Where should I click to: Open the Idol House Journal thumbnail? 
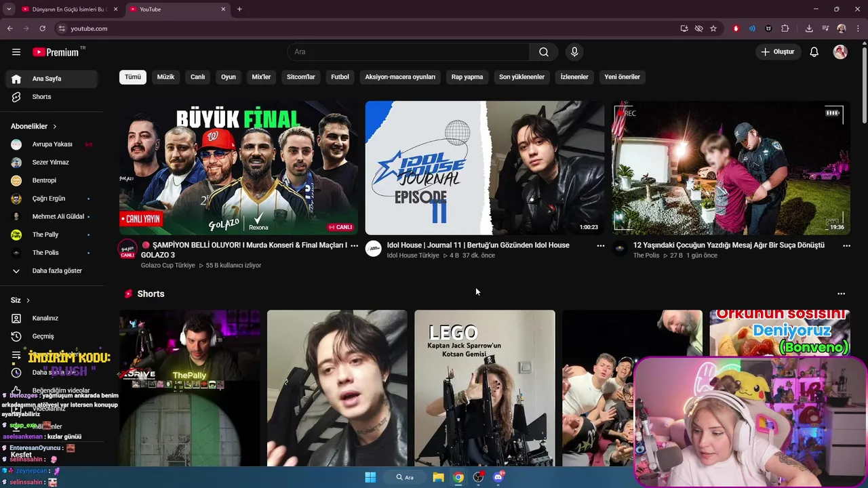pos(485,168)
